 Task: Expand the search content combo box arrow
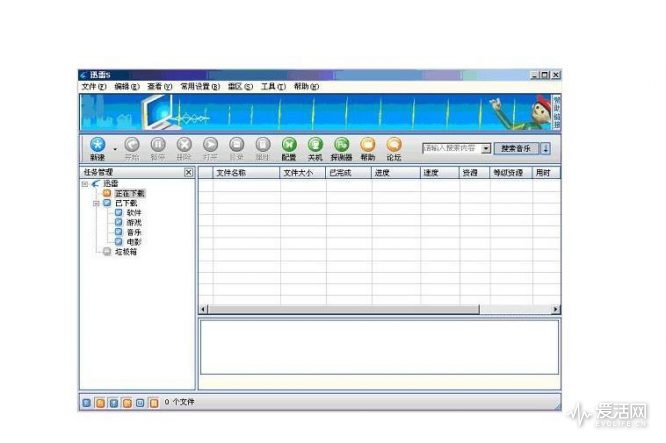pyautogui.click(x=486, y=148)
